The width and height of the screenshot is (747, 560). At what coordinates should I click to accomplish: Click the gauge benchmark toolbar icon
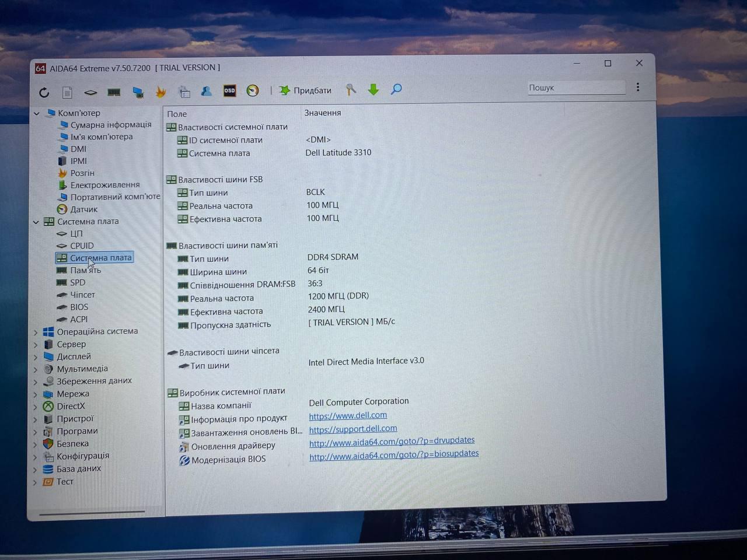coord(252,90)
